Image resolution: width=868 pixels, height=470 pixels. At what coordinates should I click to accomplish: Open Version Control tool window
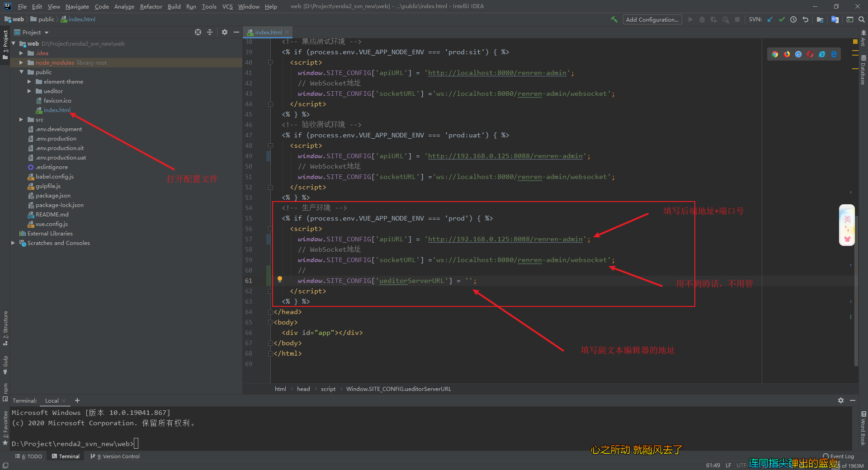tap(115, 456)
